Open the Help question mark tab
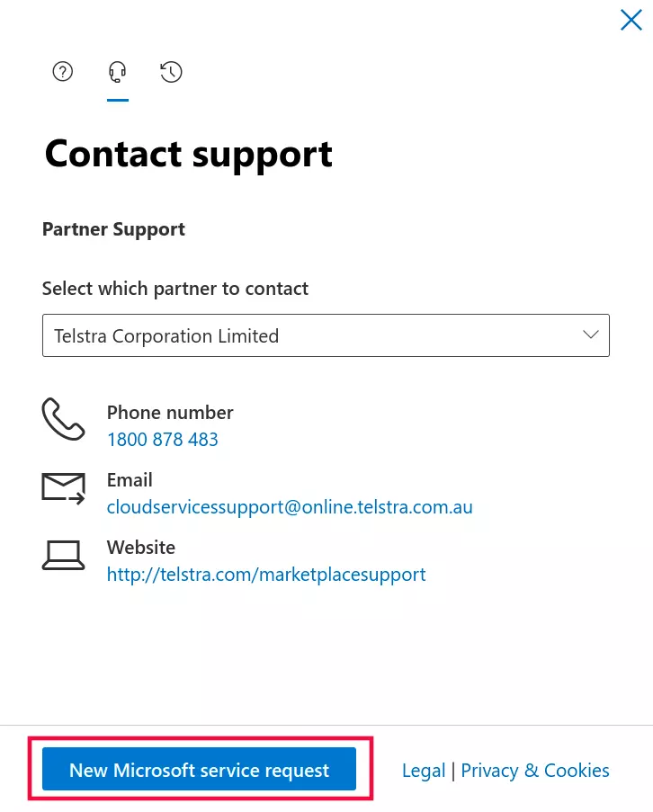The height and width of the screenshot is (812, 653). pyautogui.click(x=63, y=71)
